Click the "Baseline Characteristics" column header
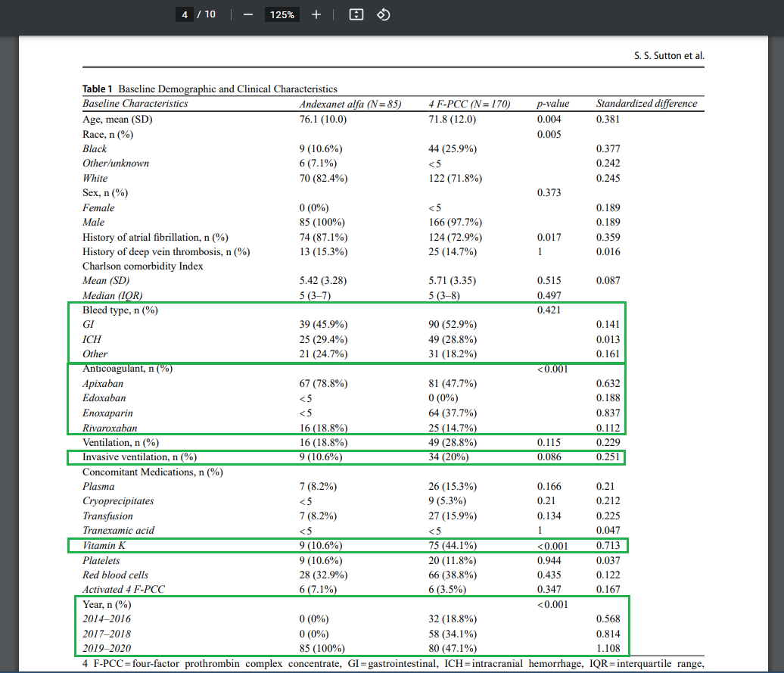The height and width of the screenshot is (673, 784). click(x=135, y=104)
